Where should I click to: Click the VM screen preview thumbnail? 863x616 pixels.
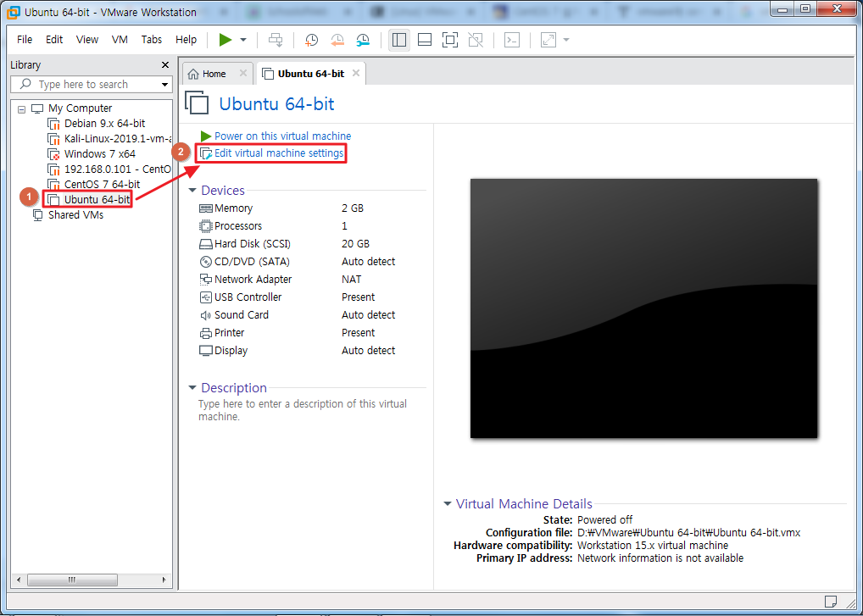pos(644,308)
